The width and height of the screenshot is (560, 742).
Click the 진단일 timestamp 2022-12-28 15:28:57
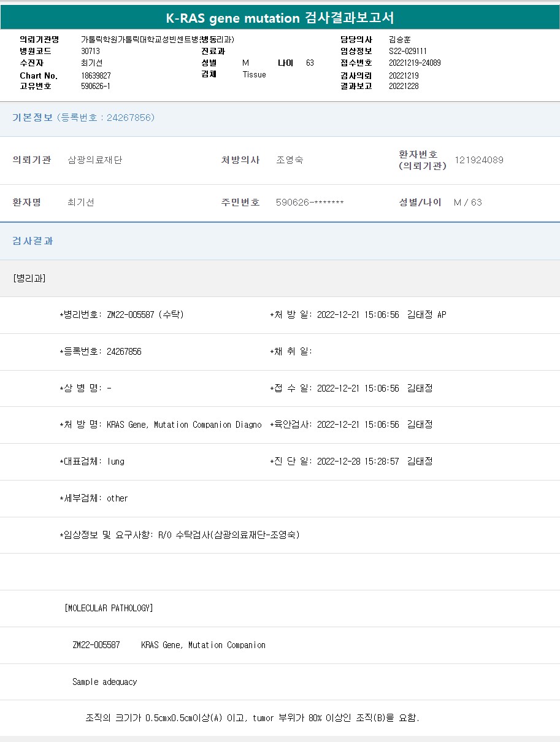[x=358, y=462]
